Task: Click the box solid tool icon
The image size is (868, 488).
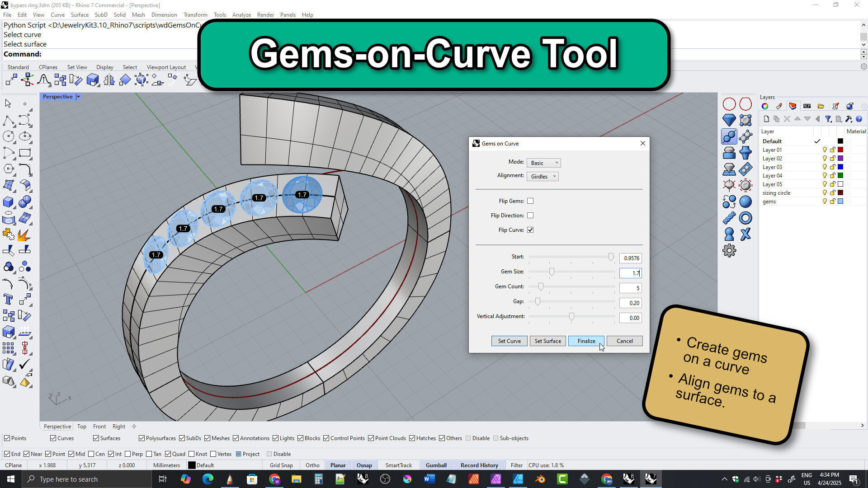Action: point(8,202)
